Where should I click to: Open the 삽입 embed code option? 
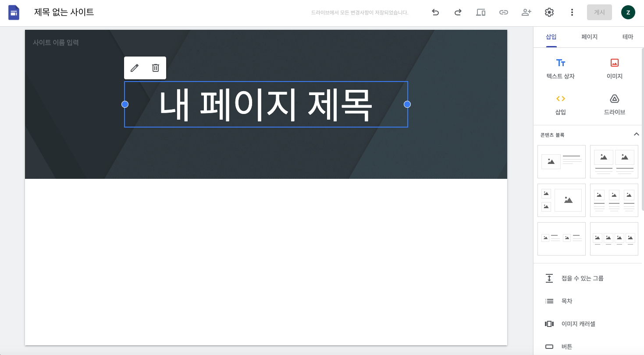click(561, 105)
